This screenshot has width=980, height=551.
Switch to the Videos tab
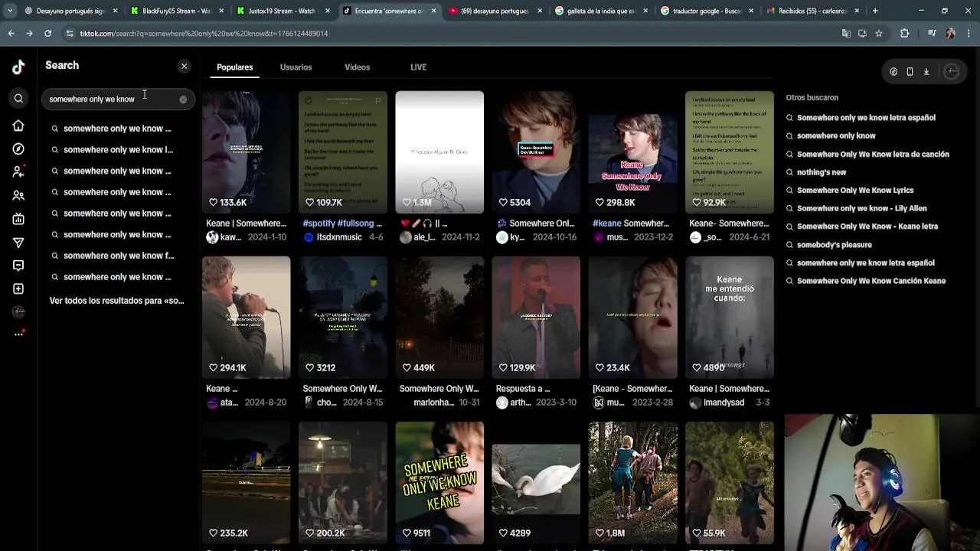[x=357, y=67]
